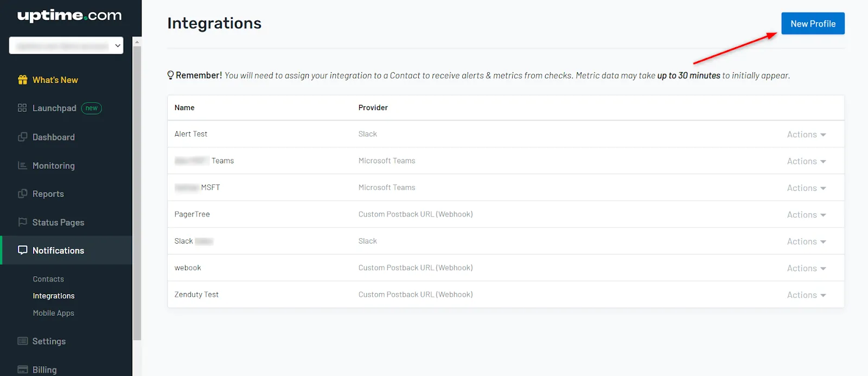This screenshot has width=868, height=376.
Task: Open Actions menu for Slack row
Action: click(806, 241)
